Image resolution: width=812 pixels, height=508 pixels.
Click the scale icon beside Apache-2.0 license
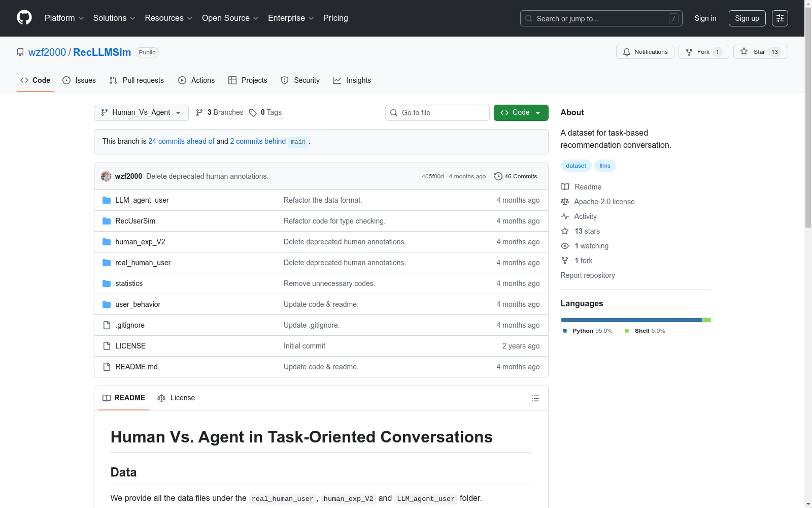click(565, 202)
